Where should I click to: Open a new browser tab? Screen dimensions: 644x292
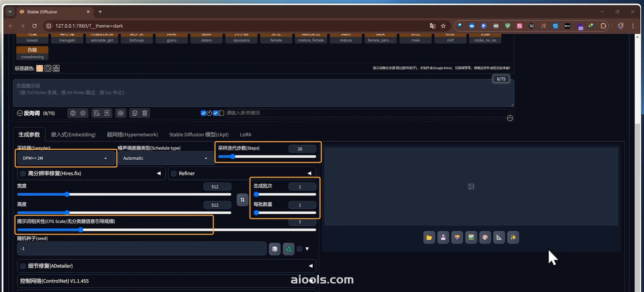(x=100, y=11)
